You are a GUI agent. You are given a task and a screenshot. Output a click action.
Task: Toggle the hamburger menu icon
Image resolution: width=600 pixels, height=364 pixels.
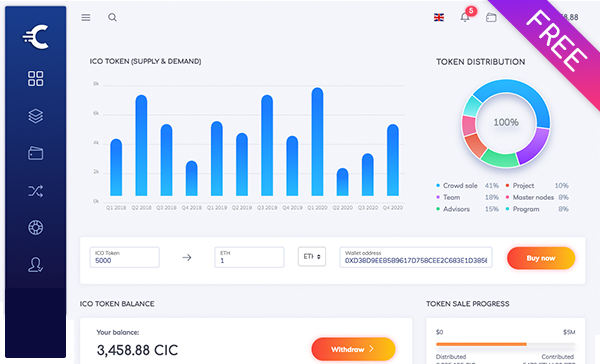[x=86, y=17]
